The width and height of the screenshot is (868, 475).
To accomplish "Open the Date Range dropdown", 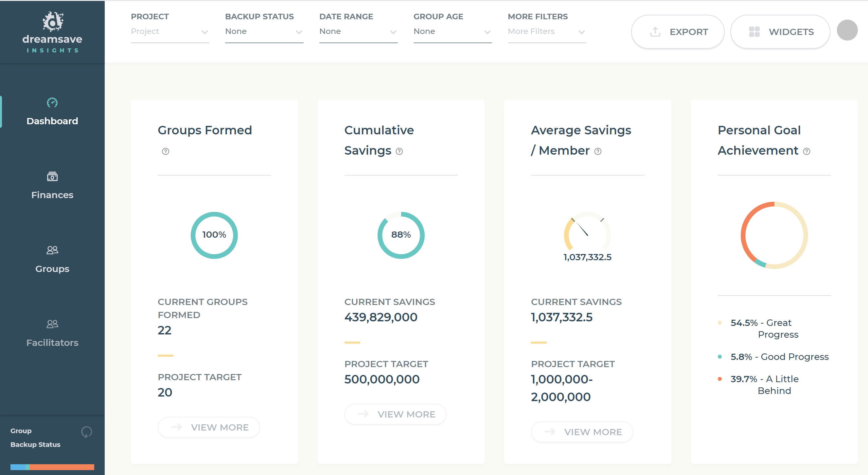I will coord(358,32).
